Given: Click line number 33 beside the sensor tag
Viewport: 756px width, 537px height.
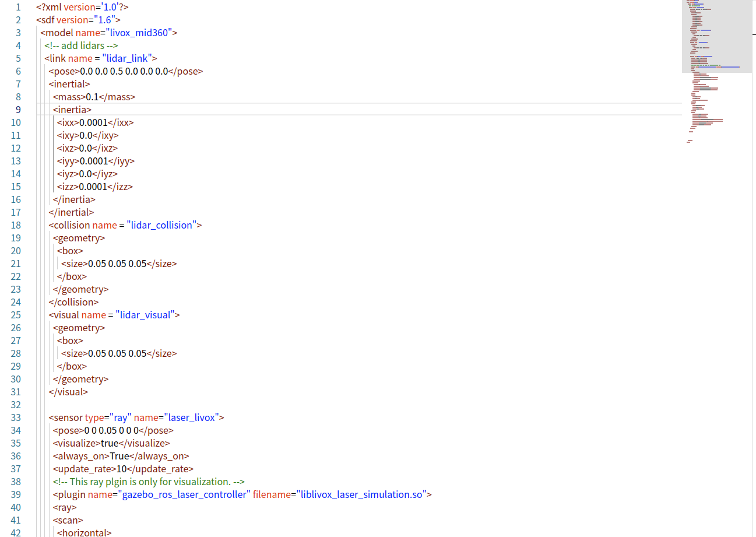Looking at the screenshot, I should click(16, 417).
